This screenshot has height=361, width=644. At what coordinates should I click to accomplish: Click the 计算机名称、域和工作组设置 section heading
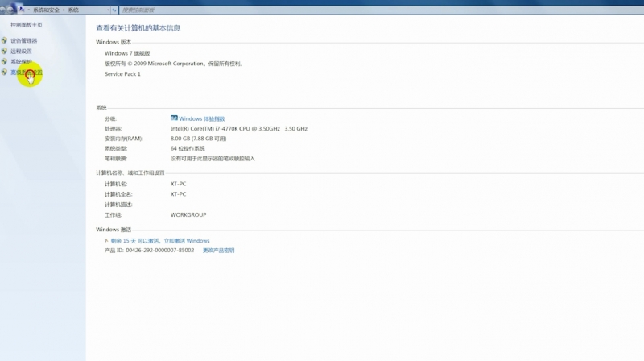tap(130, 173)
